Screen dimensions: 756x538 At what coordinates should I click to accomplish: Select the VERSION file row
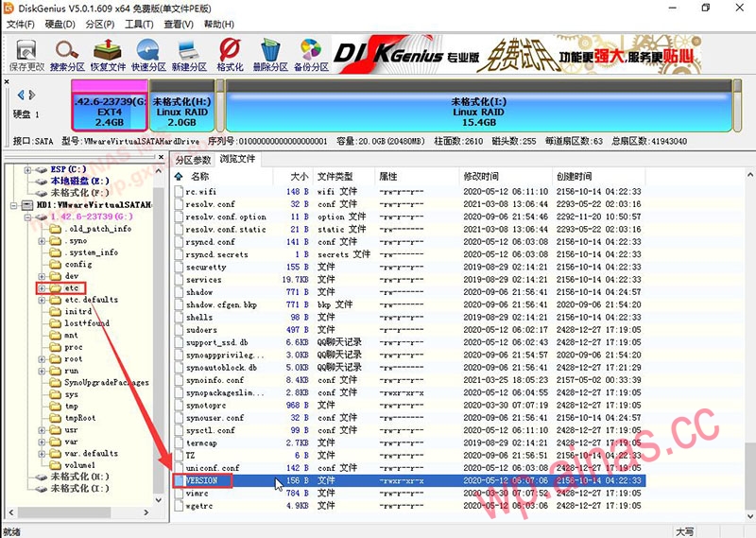409,480
